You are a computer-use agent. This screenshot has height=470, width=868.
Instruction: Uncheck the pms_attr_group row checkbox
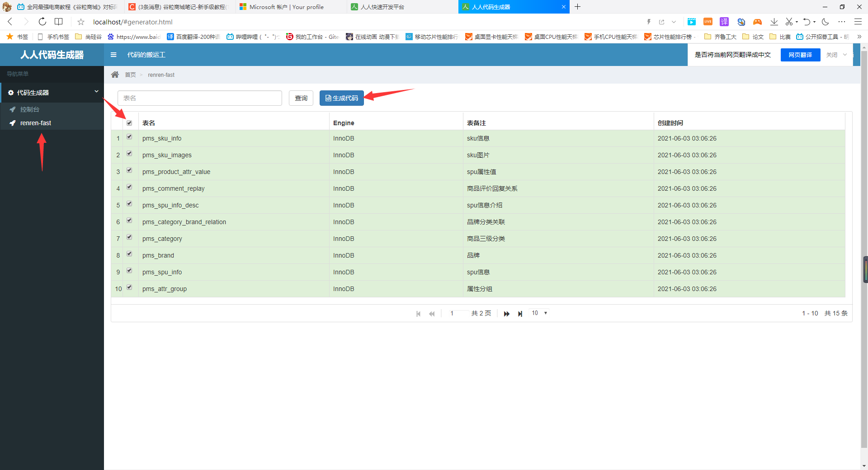(129, 287)
